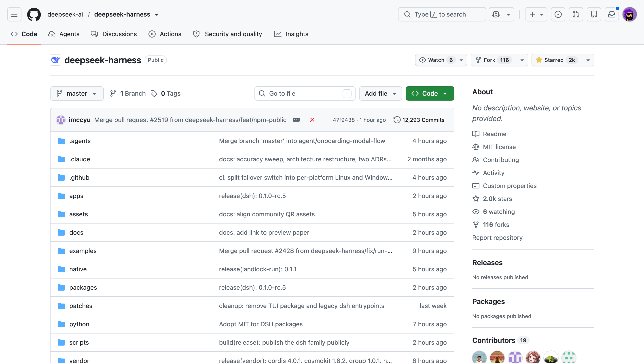644x363 pixels.
Task: Select the Code tab
Action: click(24, 34)
